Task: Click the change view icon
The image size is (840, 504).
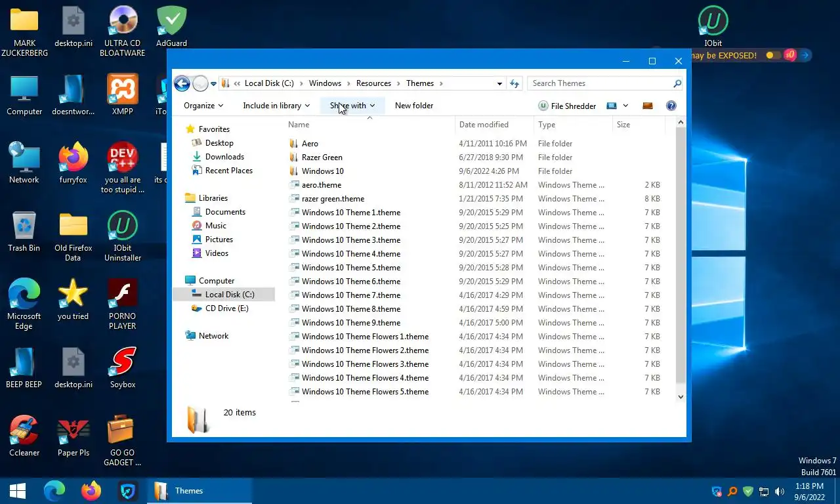Action: 612,106
